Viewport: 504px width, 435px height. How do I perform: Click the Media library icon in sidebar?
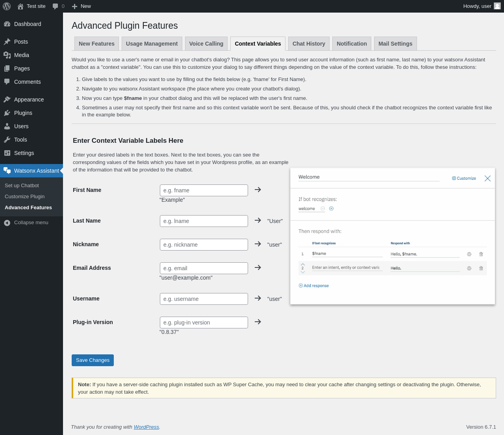coord(7,55)
